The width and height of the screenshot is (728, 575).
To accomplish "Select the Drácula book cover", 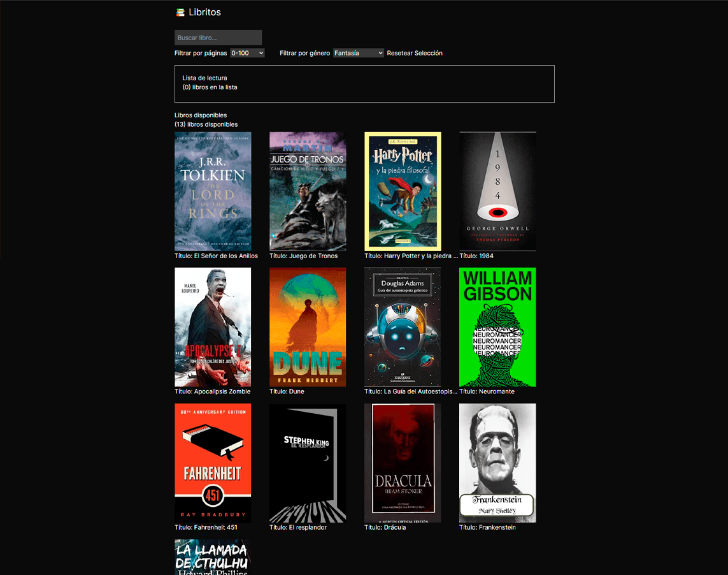I will (x=403, y=463).
